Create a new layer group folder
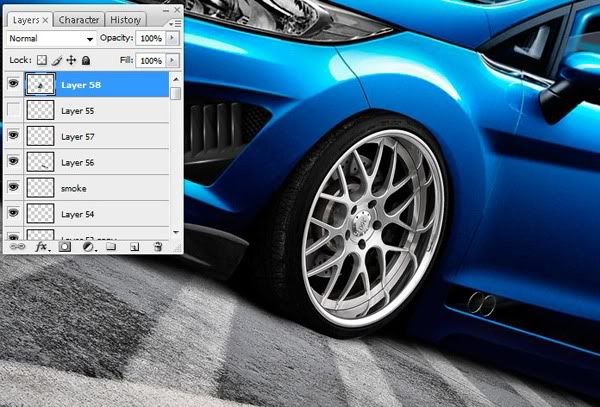 (x=111, y=246)
